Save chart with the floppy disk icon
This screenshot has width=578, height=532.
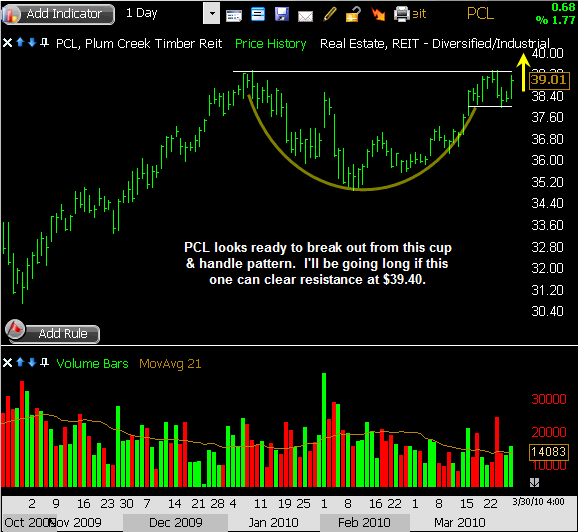(282, 14)
